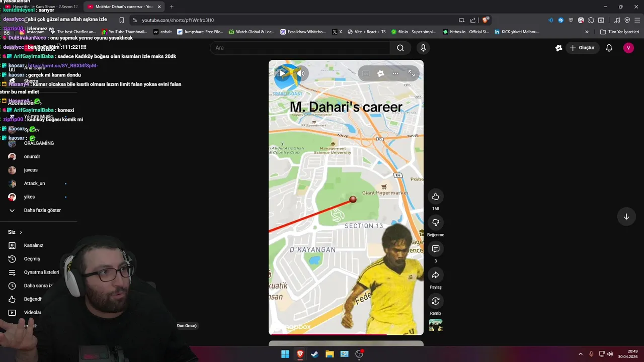Open the Shazam extension icon
The width and height of the screenshot is (644, 362).
[561, 20]
